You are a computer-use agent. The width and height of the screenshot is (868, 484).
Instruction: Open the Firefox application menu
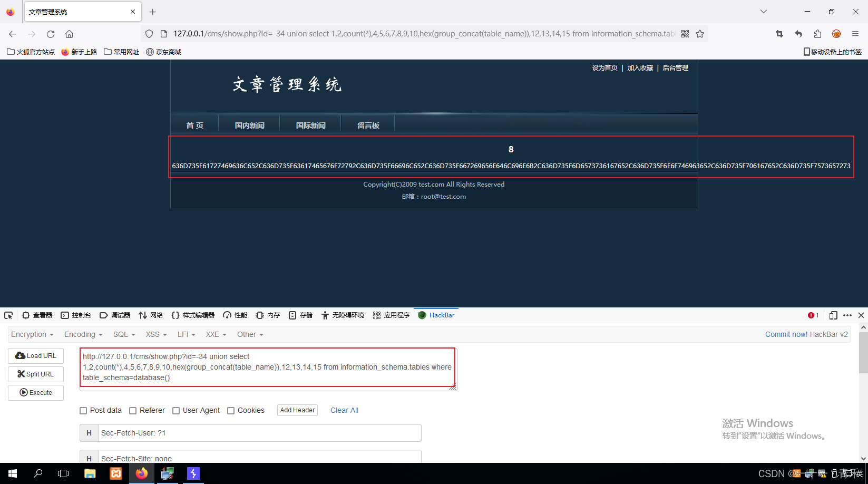point(855,34)
